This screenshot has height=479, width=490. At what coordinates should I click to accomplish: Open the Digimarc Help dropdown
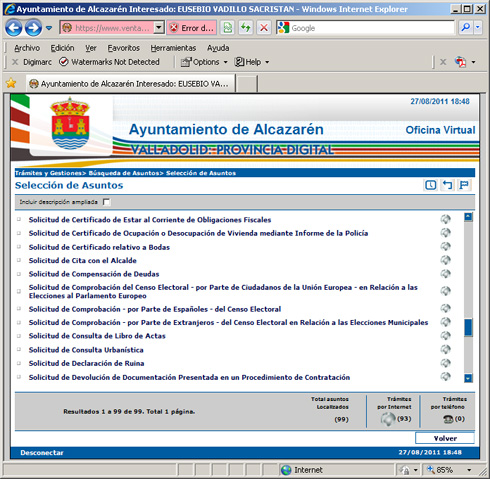[252, 62]
